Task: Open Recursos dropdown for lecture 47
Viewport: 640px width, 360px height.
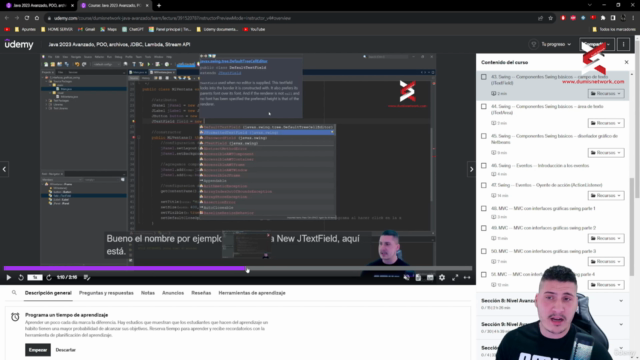Action: [x=606, y=196]
